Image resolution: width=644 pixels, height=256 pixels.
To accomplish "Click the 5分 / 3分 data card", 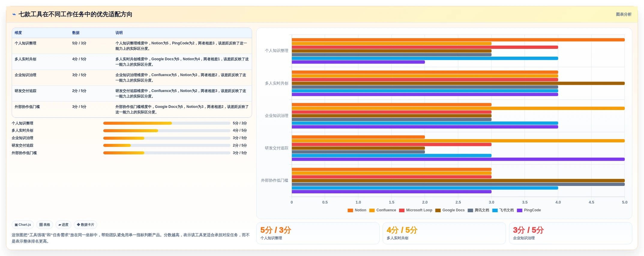I will (x=318, y=233).
